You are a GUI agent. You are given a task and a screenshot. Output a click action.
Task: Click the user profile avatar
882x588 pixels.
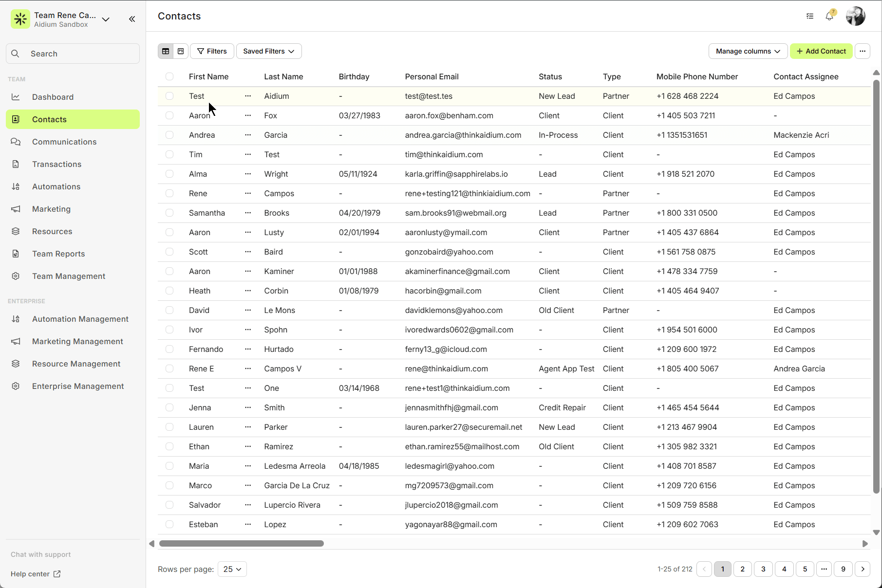click(855, 16)
